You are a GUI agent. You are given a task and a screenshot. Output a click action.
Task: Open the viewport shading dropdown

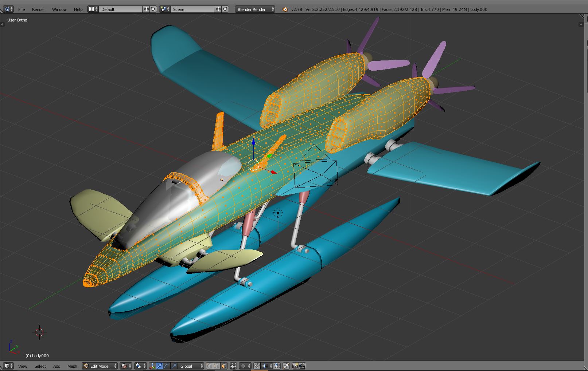pyautogui.click(x=126, y=366)
